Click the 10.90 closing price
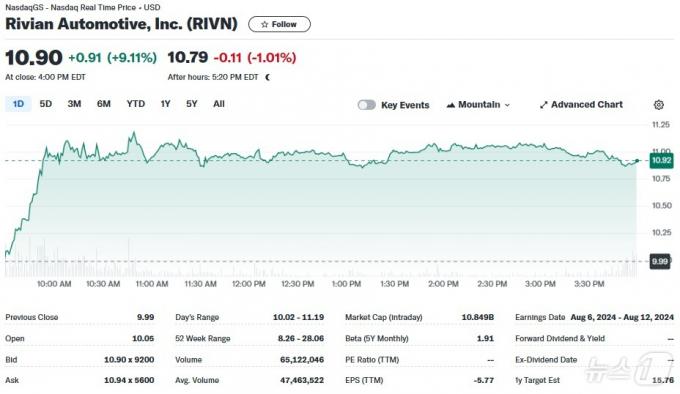The height and width of the screenshot is (394, 680). pyautogui.click(x=34, y=58)
